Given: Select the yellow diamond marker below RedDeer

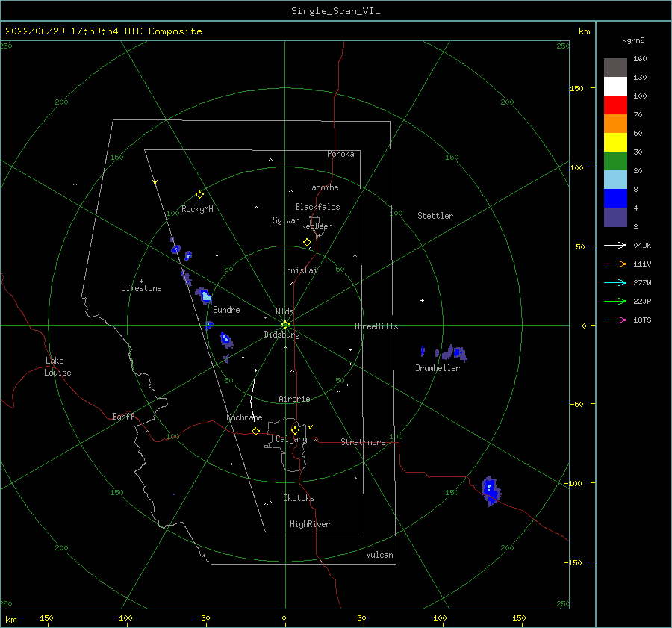Looking at the screenshot, I should pos(308,242).
